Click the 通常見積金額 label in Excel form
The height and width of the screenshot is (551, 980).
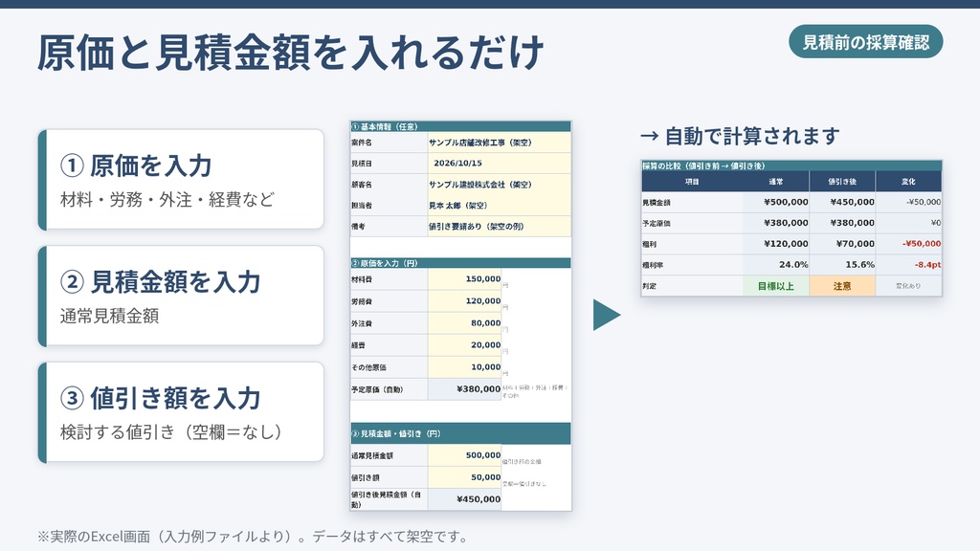pyautogui.click(x=372, y=456)
